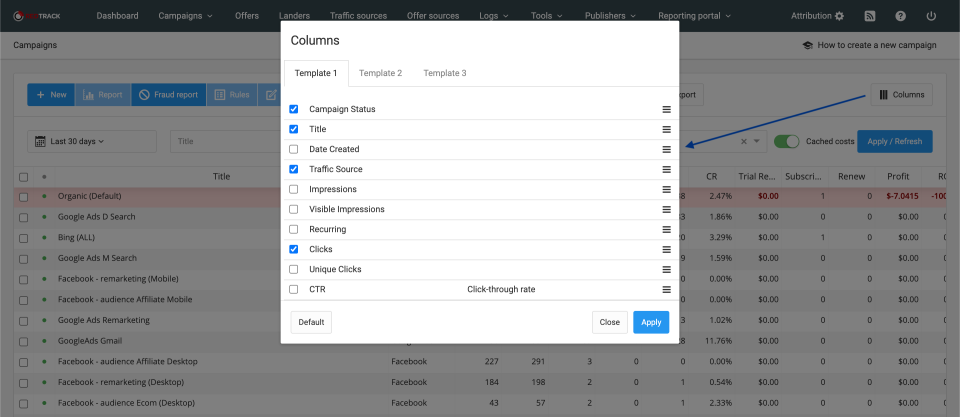Click the Title search input field
The height and width of the screenshot is (417, 960).
pyautogui.click(x=226, y=141)
